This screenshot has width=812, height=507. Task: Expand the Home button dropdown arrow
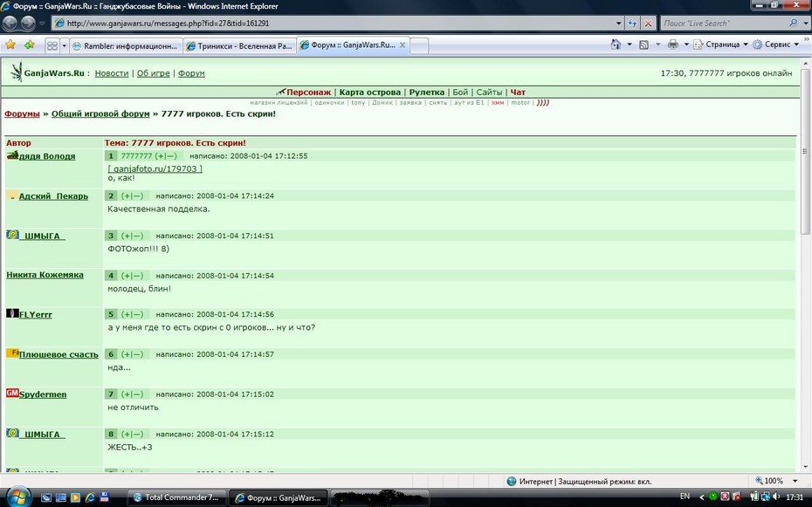[630, 45]
